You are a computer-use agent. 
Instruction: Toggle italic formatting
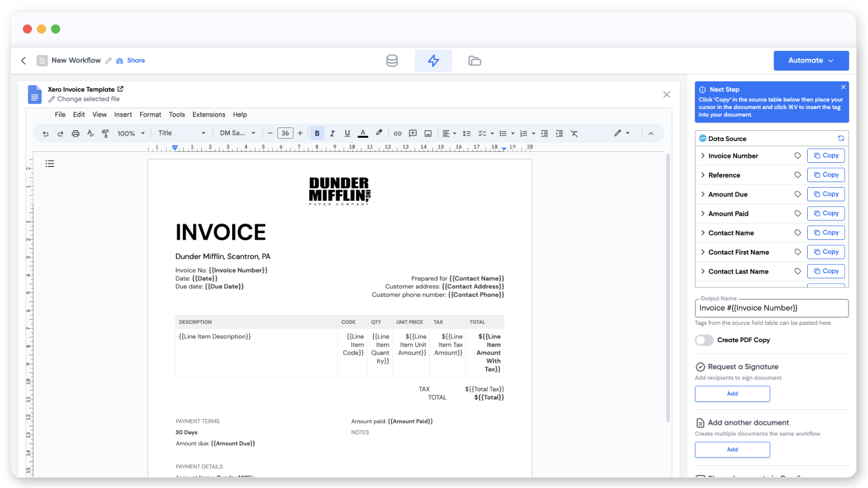point(332,133)
